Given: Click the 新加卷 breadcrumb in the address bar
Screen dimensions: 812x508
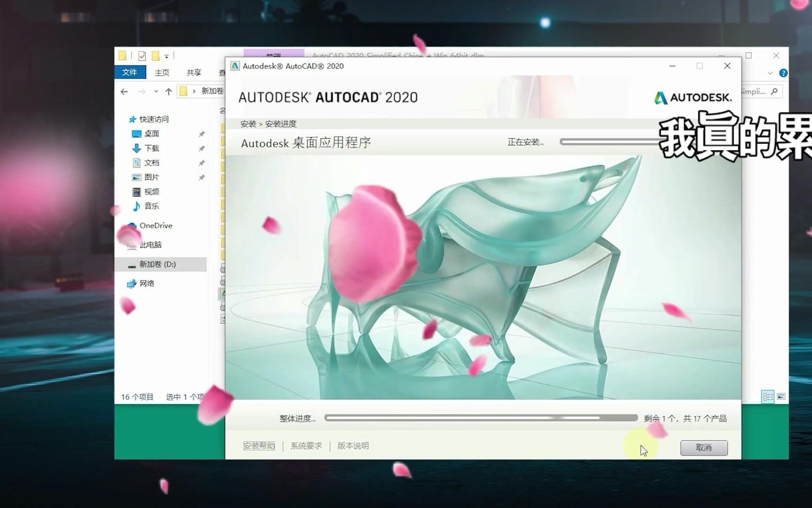Looking at the screenshot, I should pos(212,91).
